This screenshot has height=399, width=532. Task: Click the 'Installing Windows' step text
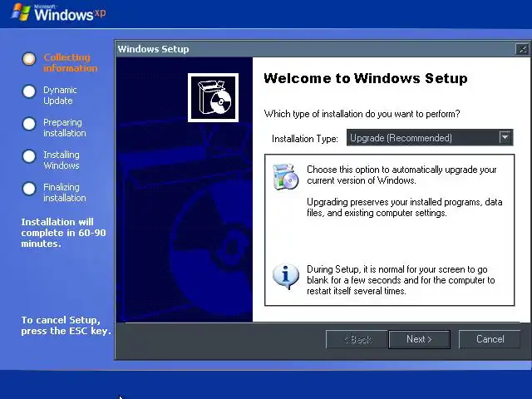coord(62,160)
